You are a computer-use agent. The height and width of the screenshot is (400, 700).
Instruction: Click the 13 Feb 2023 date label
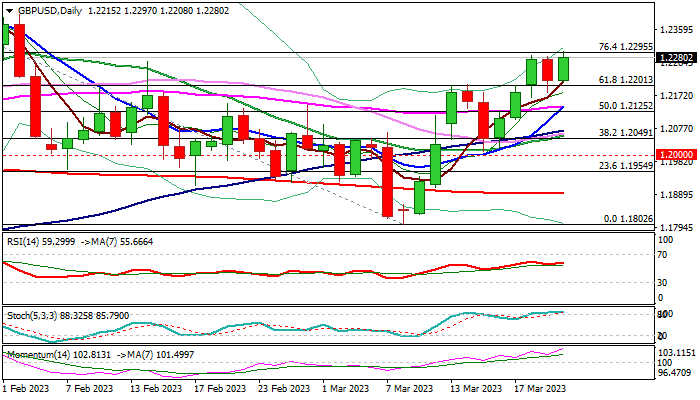pyautogui.click(x=156, y=388)
